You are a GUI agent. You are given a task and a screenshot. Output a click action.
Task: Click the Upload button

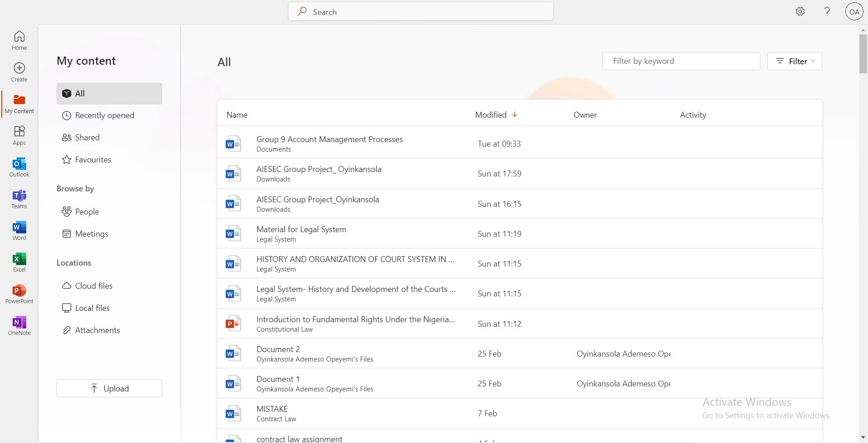point(109,388)
